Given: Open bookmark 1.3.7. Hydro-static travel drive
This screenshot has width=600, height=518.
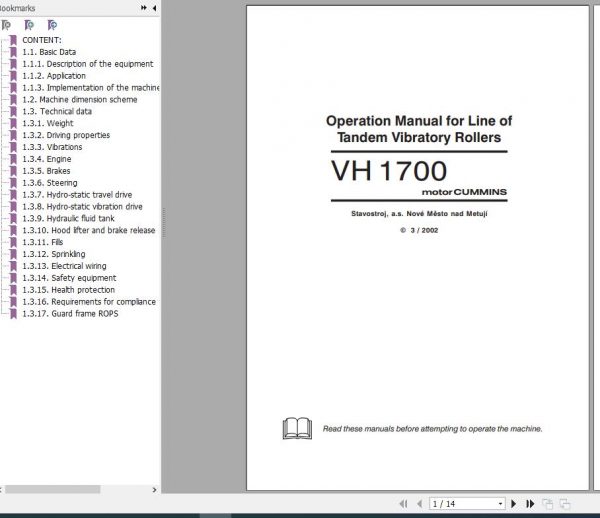Looking at the screenshot, I should [77, 195].
